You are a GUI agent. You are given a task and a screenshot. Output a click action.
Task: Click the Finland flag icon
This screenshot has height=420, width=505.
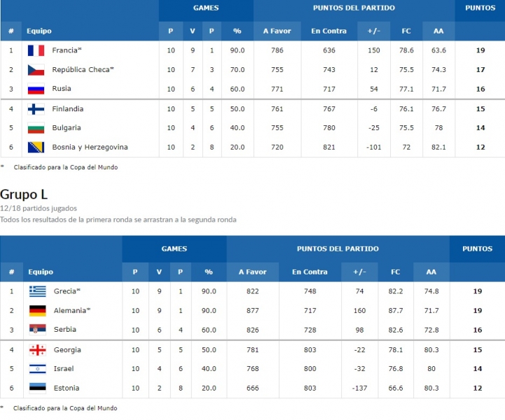point(36,109)
